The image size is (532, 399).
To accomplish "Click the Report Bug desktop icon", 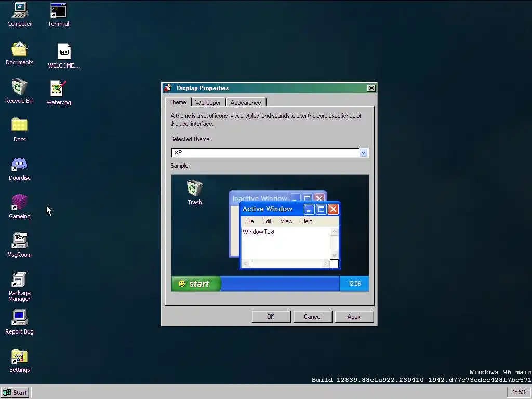I will 19,322.
